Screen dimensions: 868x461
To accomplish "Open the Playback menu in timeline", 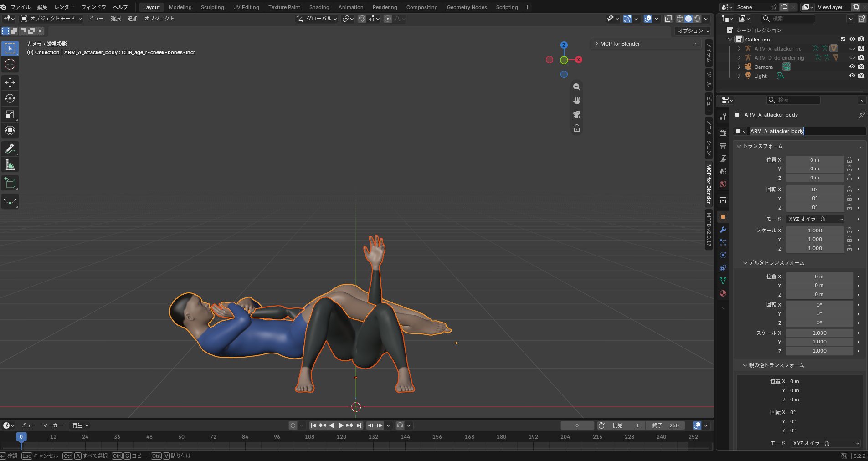I will [x=80, y=425].
